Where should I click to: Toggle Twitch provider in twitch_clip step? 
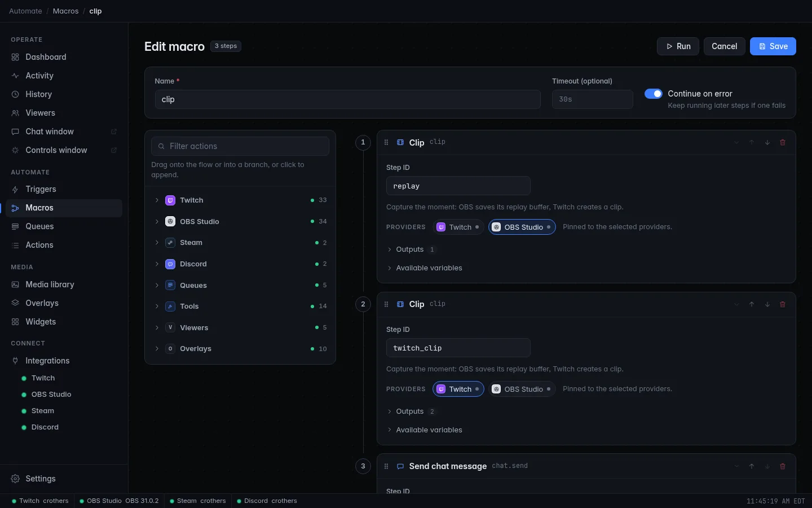click(458, 389)
